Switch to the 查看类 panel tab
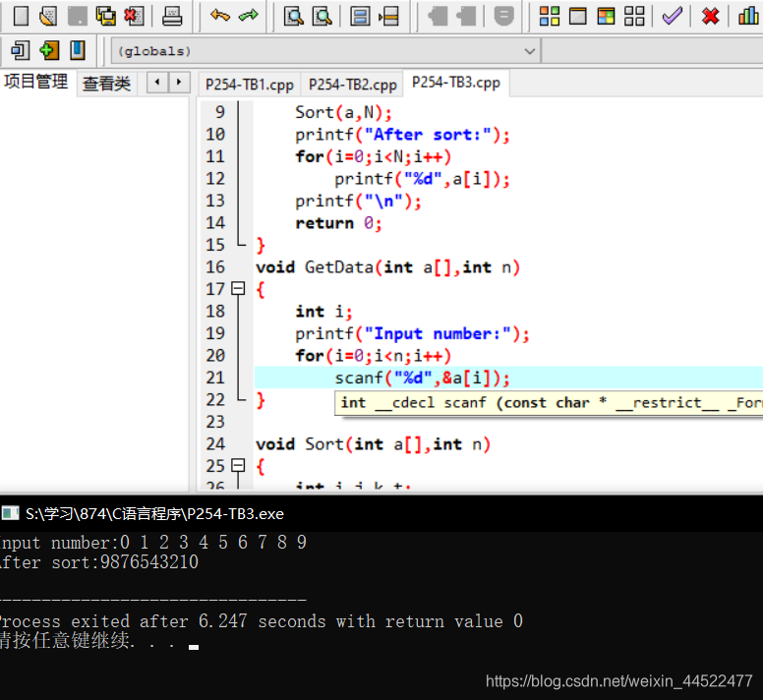 point(106,84)
